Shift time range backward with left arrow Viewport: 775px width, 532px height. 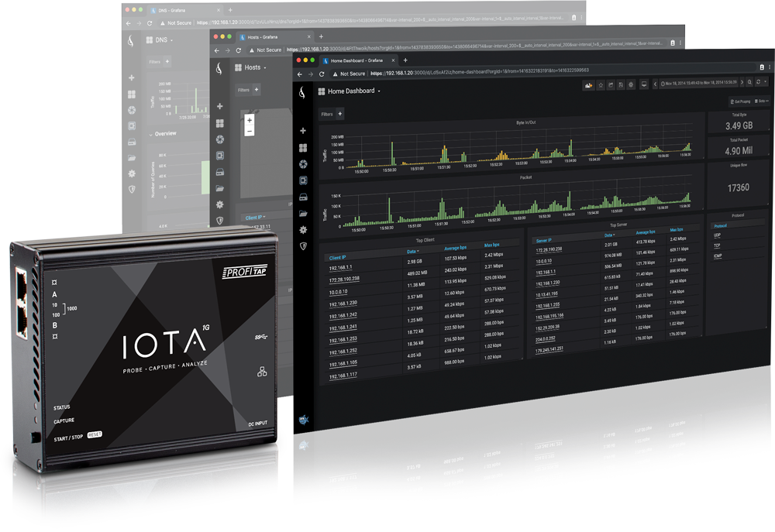click(x=656, y=84)
